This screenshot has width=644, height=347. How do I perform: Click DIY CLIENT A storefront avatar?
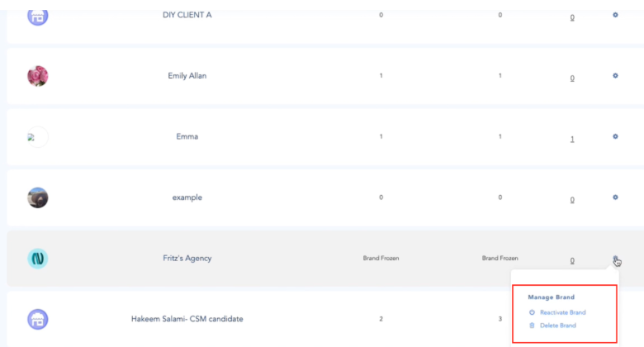pos(38,15)
